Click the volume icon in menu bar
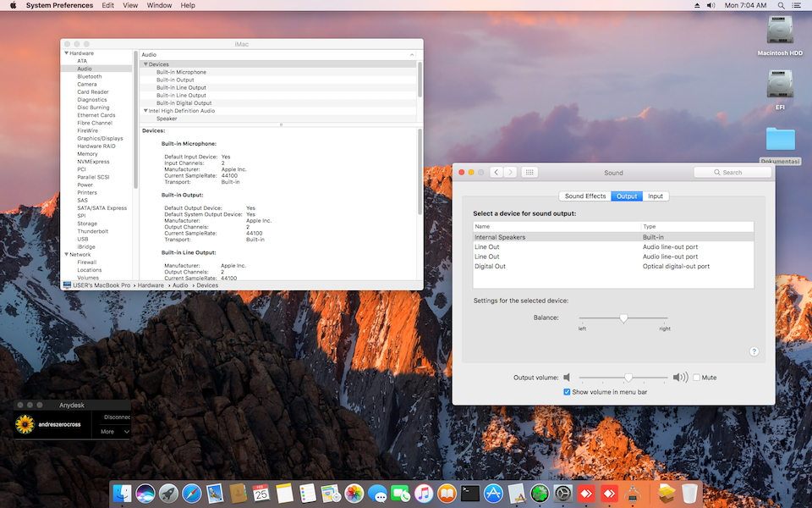The height and width of the screenshot is (508, 812). pos(711,5)
